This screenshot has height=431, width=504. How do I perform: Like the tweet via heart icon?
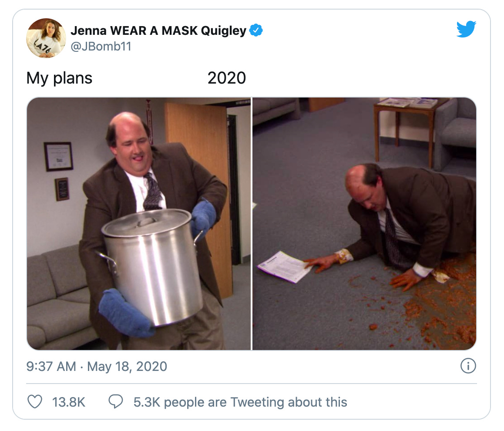(35, 402)
